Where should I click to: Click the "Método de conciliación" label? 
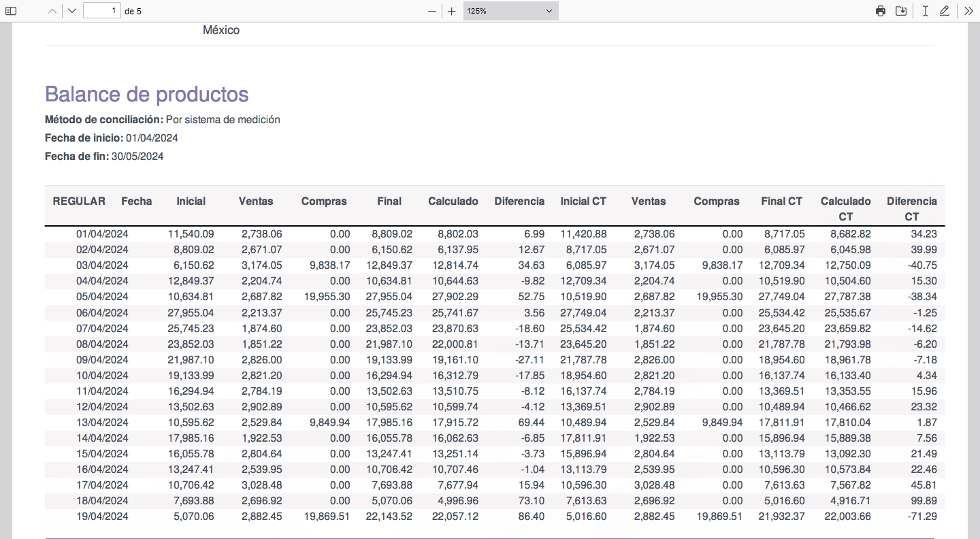[x=104, y=120]
